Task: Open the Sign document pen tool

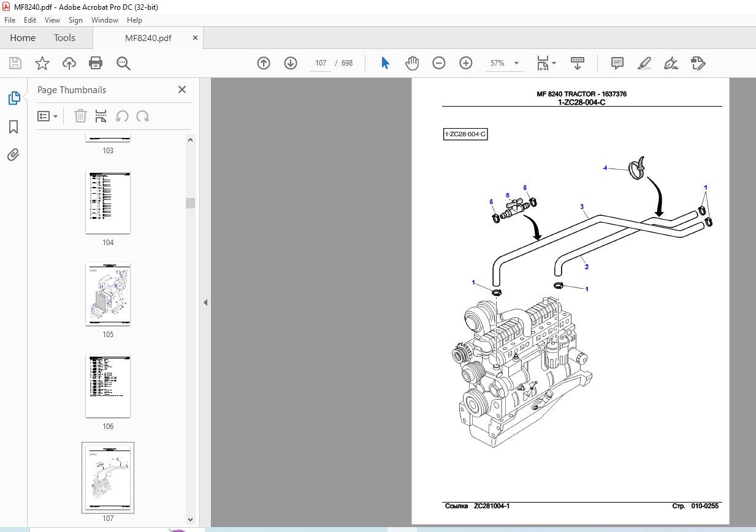Action: coord(671,63)
